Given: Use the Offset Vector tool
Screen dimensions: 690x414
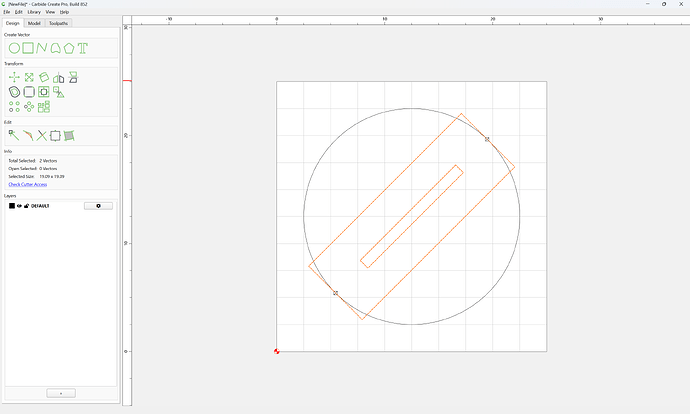Looking at the screenshot, I should point(14,92).
